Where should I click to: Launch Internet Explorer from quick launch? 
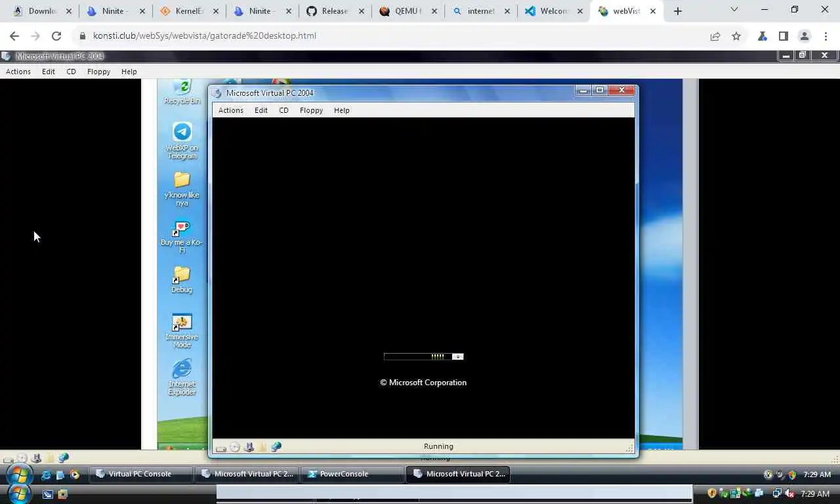tap(46, 474)
